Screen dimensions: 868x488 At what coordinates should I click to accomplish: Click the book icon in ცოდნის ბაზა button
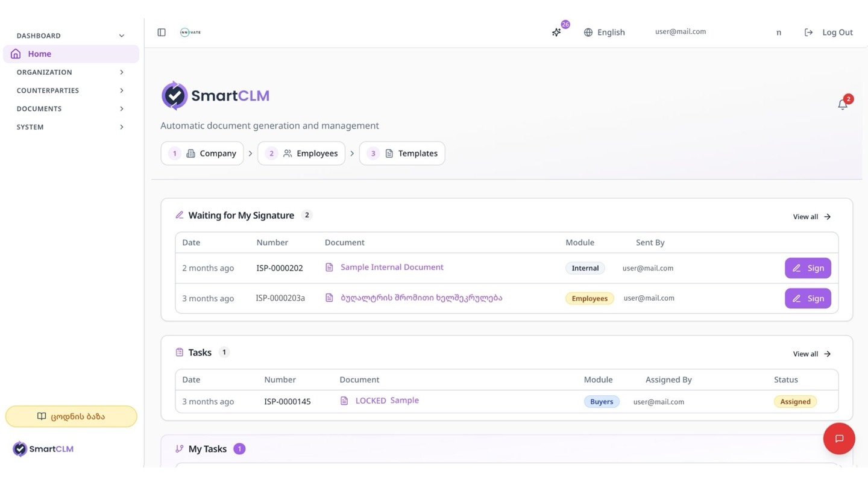[42, 416]
